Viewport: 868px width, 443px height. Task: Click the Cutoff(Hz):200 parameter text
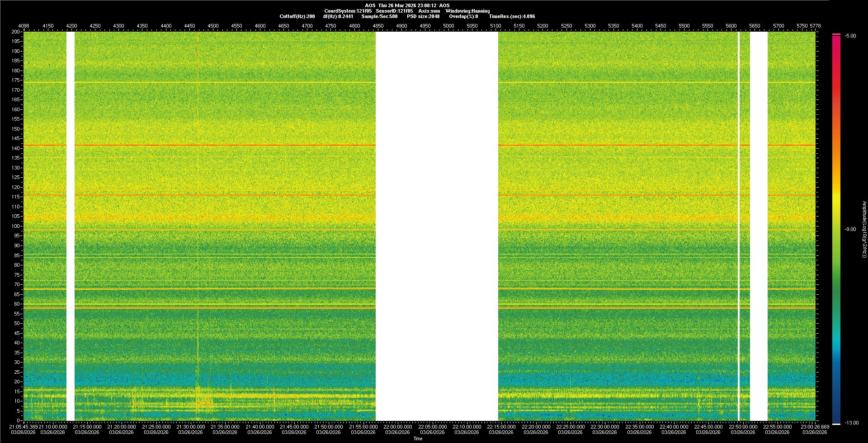pos(297,16)
